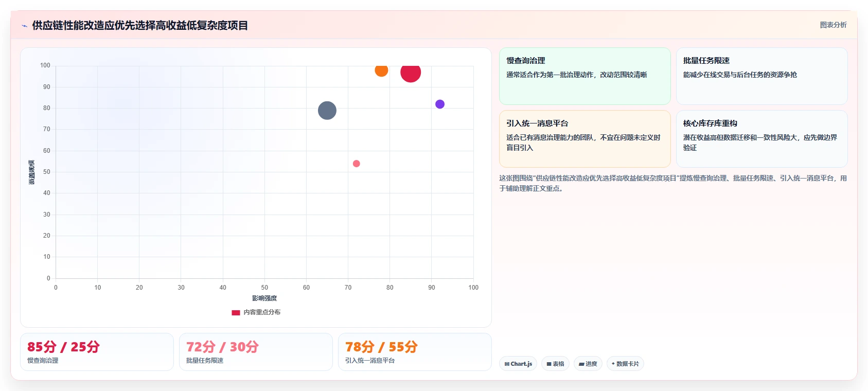Select the small pink bubble on chart
This screenshot has height=391, width=868.
(357, 164)
